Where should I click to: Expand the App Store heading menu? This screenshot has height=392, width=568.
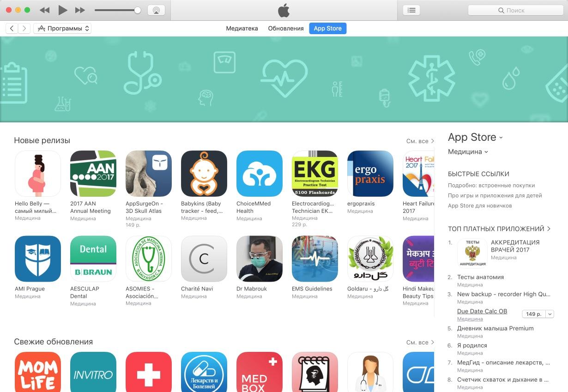click(475, 137)
